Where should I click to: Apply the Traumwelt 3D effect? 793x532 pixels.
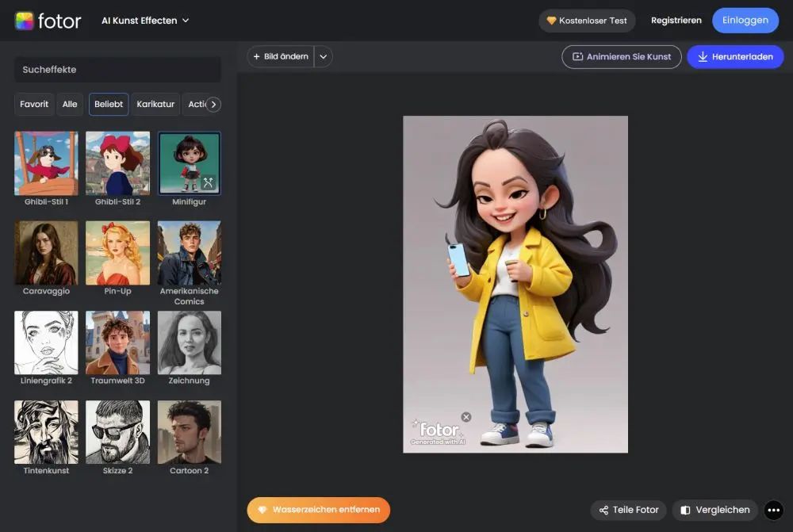[x=118, y=343]
